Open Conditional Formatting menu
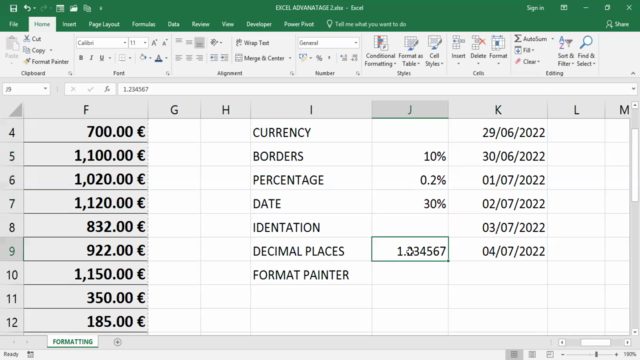Viewport: 640px width, 360px height. click(x=380, y=51)
